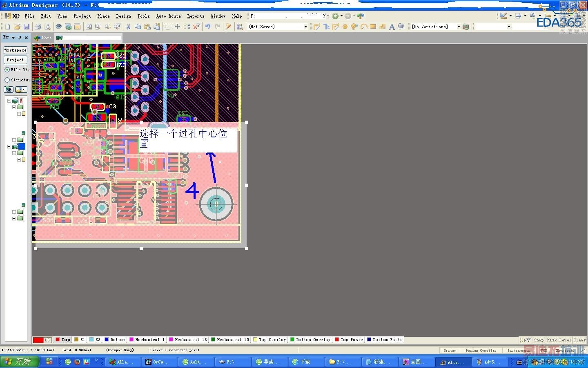Open the Projects panel dropdown arrow
588x368 pixels.
(x=13, y=38)
